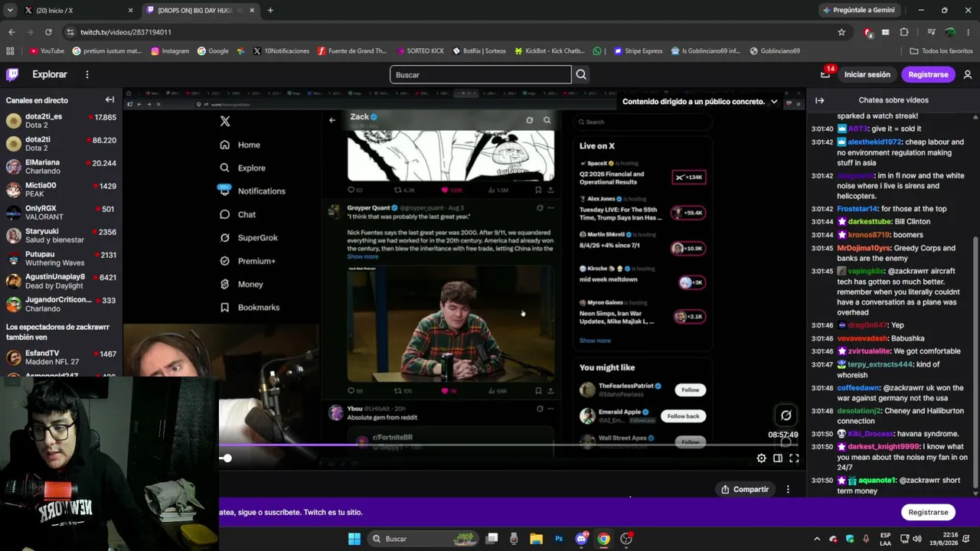Open Discord from the taskbar
Viewport: 980px width, 551px height.
pyautogui.click(x=581, y=539)
